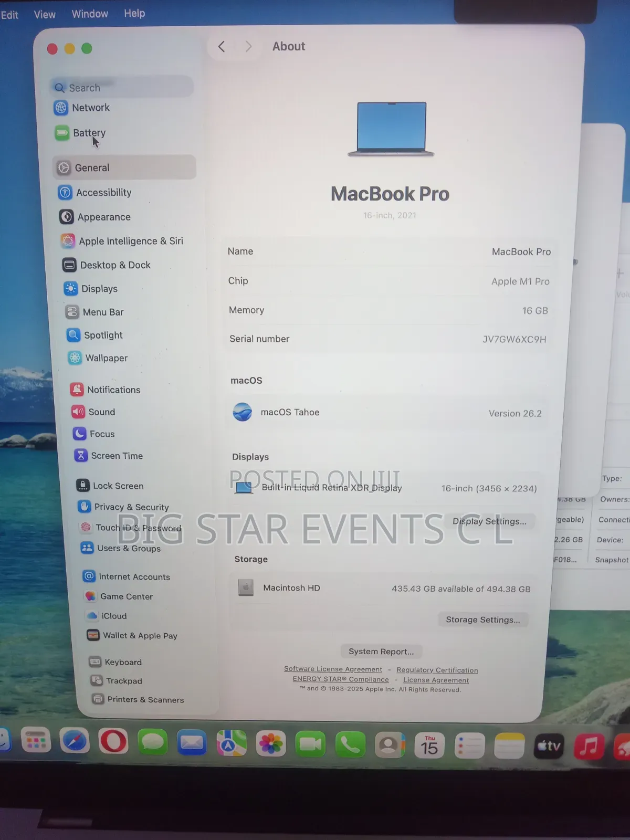Image resolution: width=630 pixels, height=840 pixels.
Task: Open the License Agreement link
Action: pyautogui.click(x=436, y=680)
